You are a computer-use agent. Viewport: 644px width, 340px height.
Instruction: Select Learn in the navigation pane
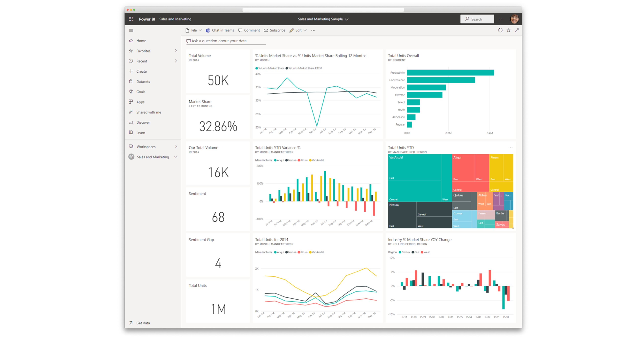click(153, 133)
